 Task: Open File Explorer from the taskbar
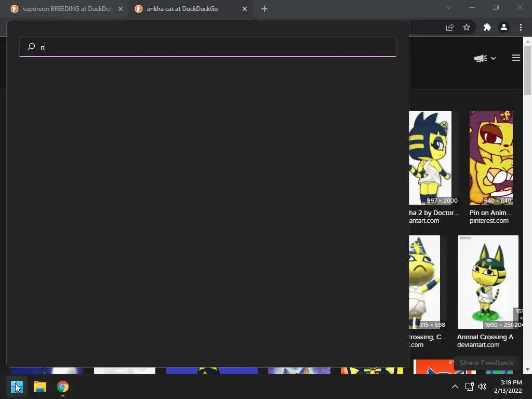coord(39,387)
